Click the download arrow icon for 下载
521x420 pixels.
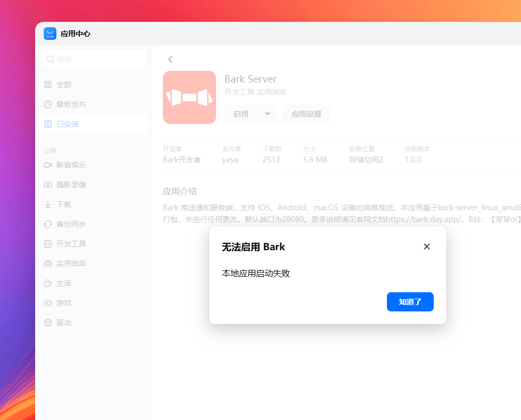(x=48, y=204)
